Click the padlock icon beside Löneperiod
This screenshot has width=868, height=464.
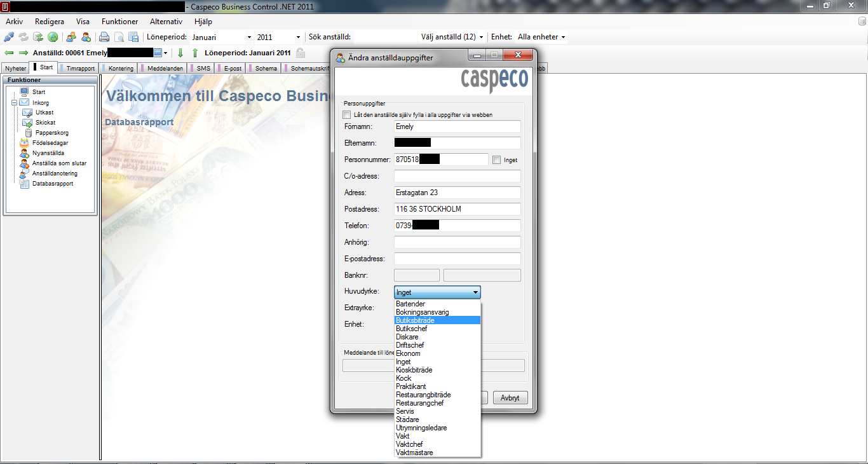click(x=301, y=53)
